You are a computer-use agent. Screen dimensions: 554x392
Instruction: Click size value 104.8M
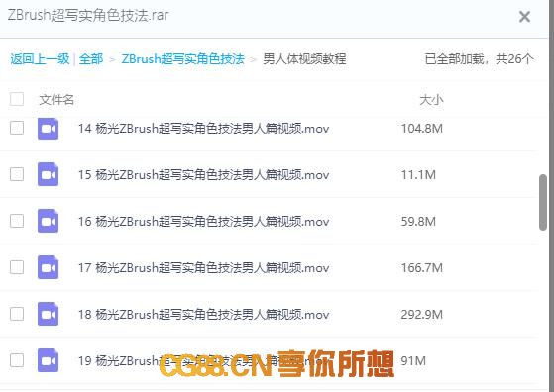[x=422, y=129]
